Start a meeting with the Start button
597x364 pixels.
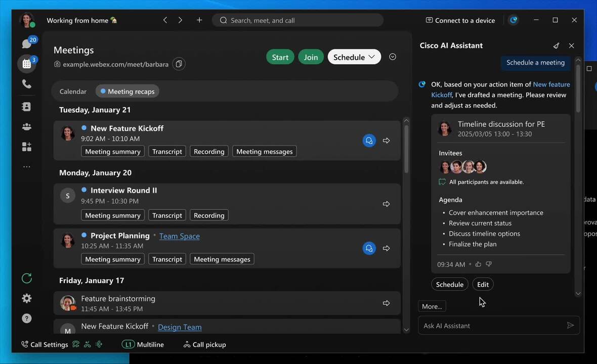[x=280, y=57]
